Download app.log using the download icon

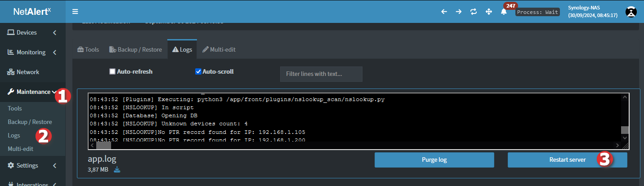pyautogui.click(x=117, y=169)
